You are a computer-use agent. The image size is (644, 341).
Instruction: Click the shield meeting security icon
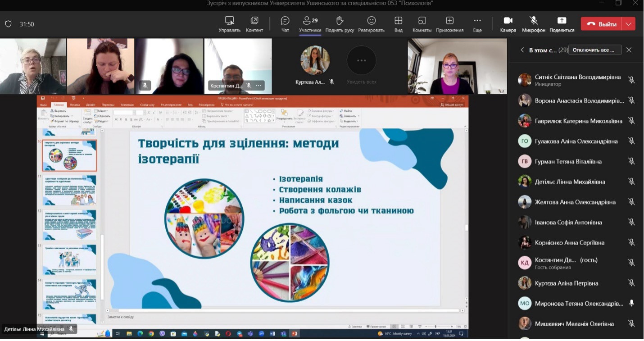coord(8,24)
